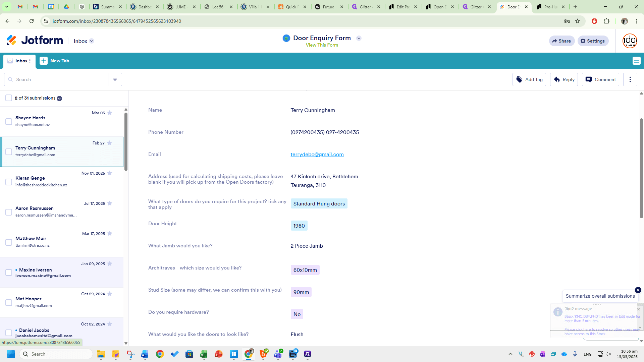The image size is (644, 362).
Task: Click the submission list scrollbar
Action: [126, 141]
